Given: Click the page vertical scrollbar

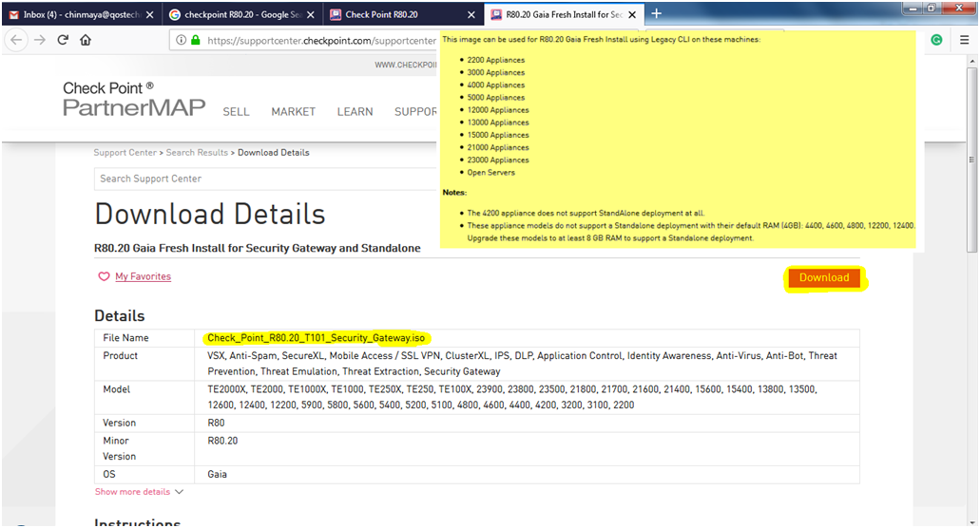Looking at the screenshot, I should 971,160.
